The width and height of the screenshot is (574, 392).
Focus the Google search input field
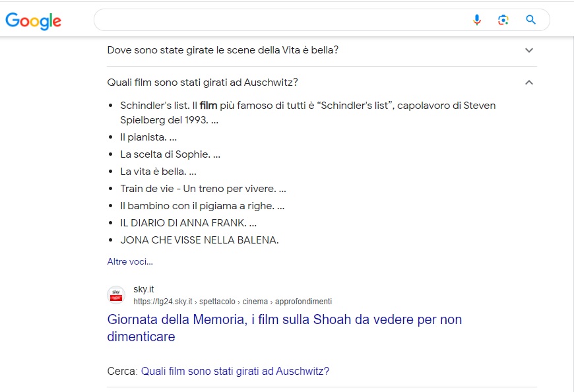point(282,20)
